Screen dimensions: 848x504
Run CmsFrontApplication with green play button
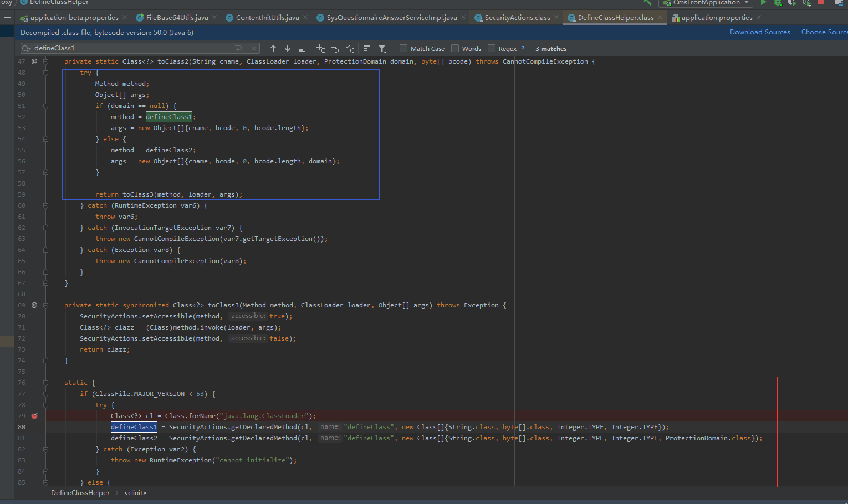coord(763,3)
